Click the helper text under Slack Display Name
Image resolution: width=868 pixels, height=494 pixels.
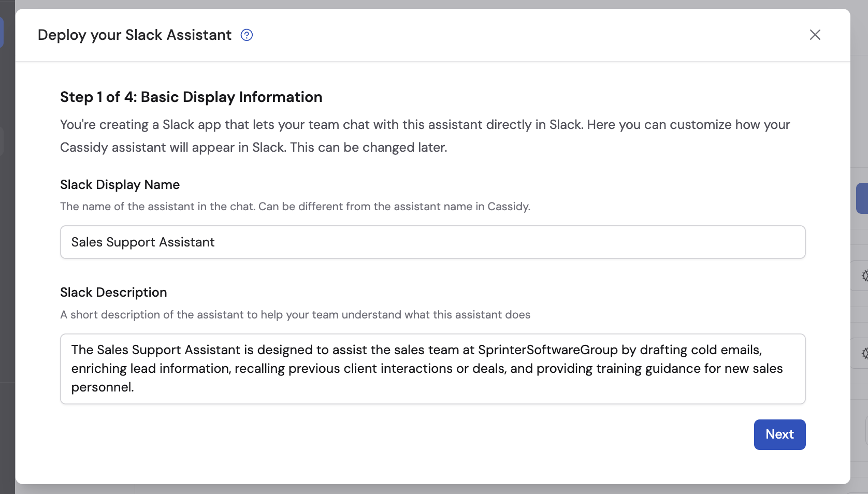coord(295,206)
